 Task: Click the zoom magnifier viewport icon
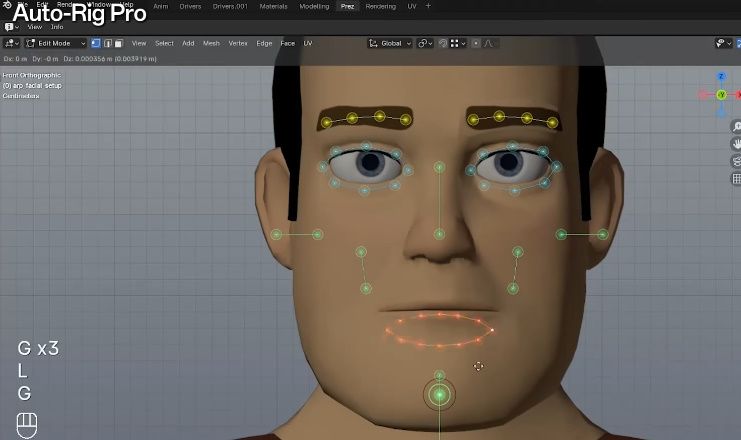(x=735, y=127)
